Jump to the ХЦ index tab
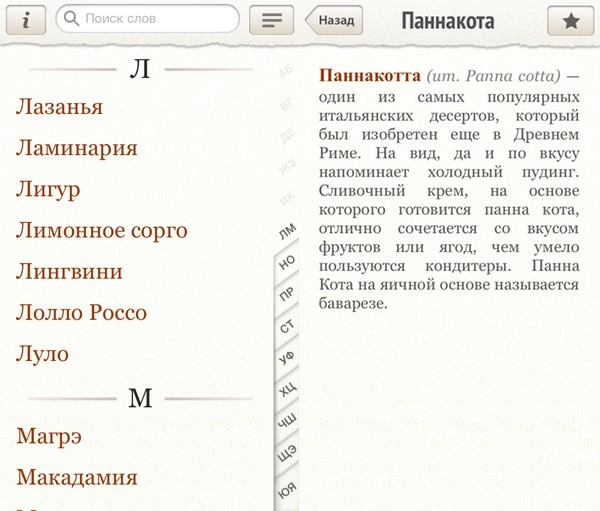The height and width of the screenshot is (511, 600). 286,390
